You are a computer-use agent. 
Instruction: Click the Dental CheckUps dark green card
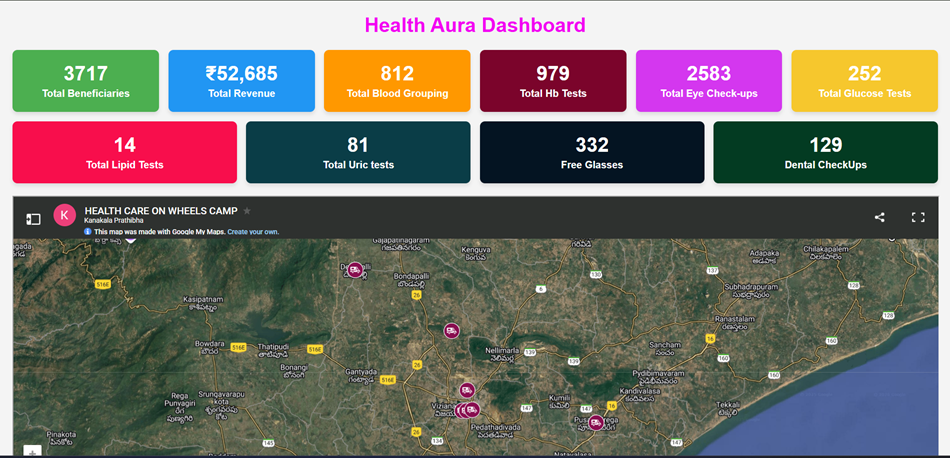(x=826, y=152)
